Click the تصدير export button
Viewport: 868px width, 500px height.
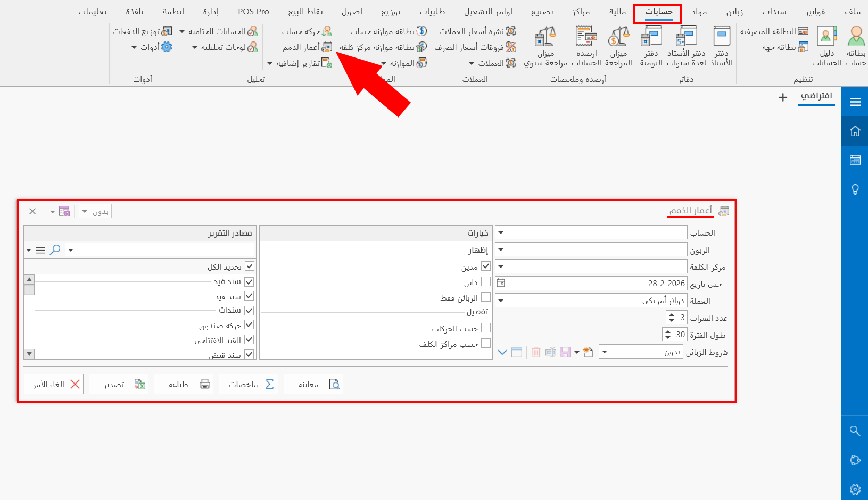tap(119, 384)
